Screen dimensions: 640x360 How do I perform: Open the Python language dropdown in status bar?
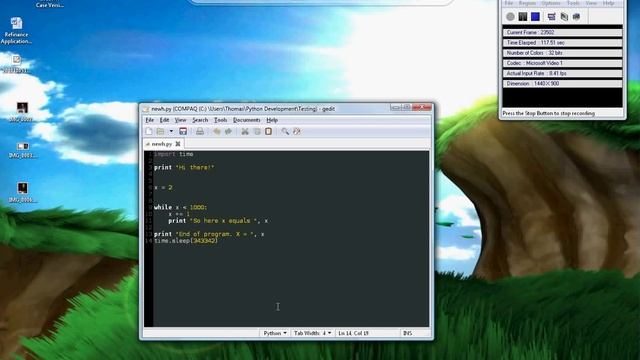tap(275, 333)
